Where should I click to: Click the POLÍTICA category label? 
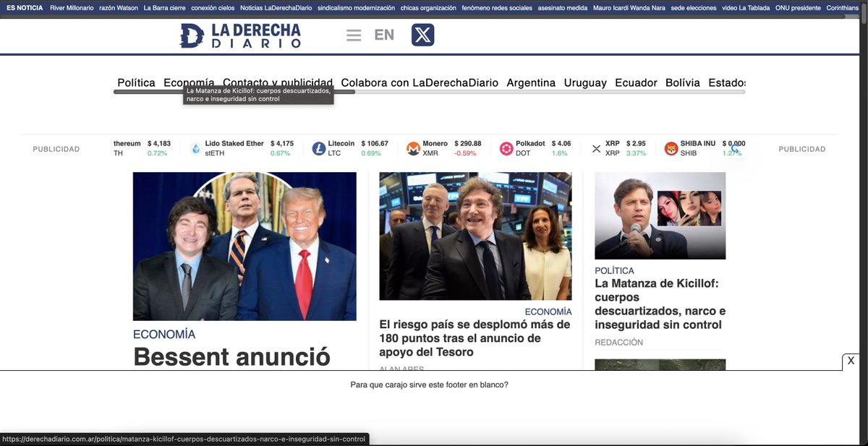614,270
